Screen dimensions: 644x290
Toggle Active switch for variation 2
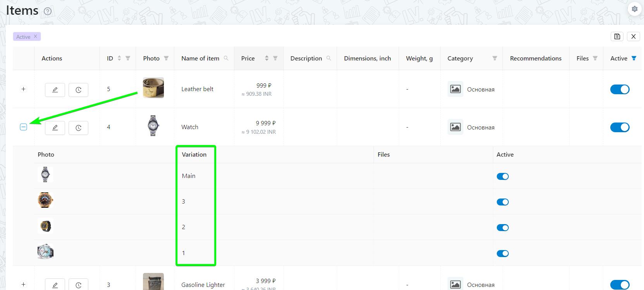[x=503, y=228]
